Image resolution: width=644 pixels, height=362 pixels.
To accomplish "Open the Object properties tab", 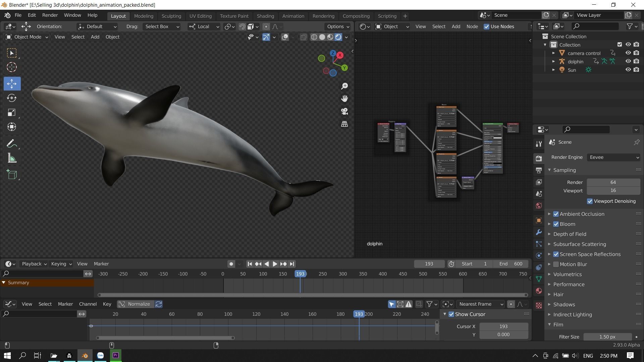I will click(539, 220).
